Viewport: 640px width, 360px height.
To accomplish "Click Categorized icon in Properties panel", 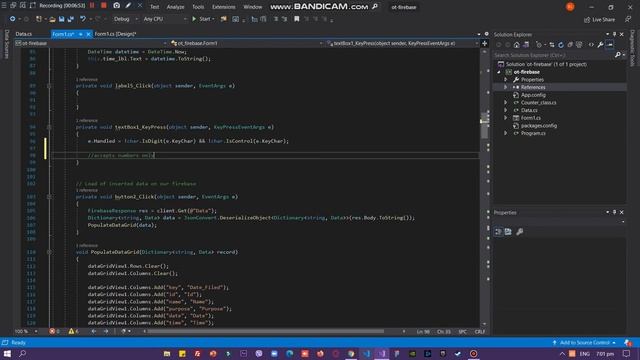I will (498, 231).
